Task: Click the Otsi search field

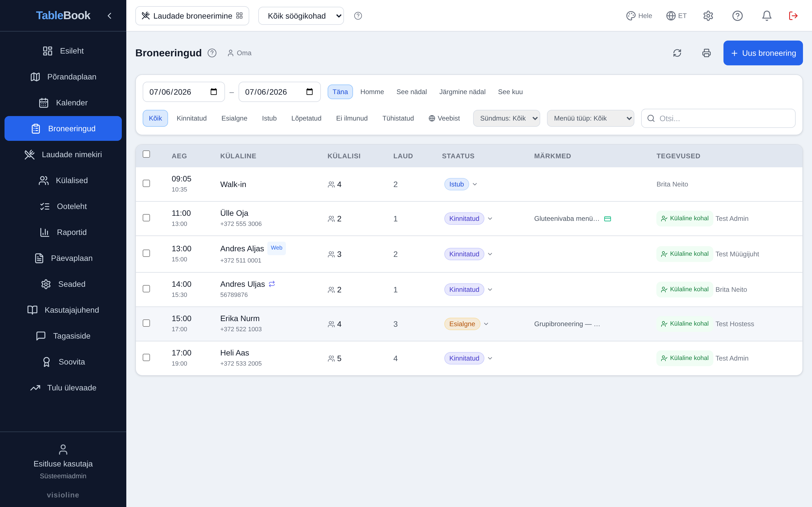Action: coord(718,118)
